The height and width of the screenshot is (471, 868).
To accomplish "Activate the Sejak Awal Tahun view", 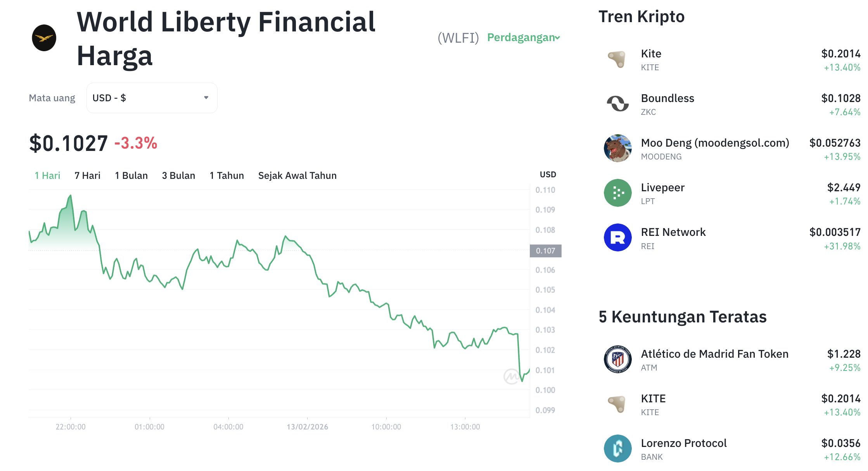I will tap(297, 175).
